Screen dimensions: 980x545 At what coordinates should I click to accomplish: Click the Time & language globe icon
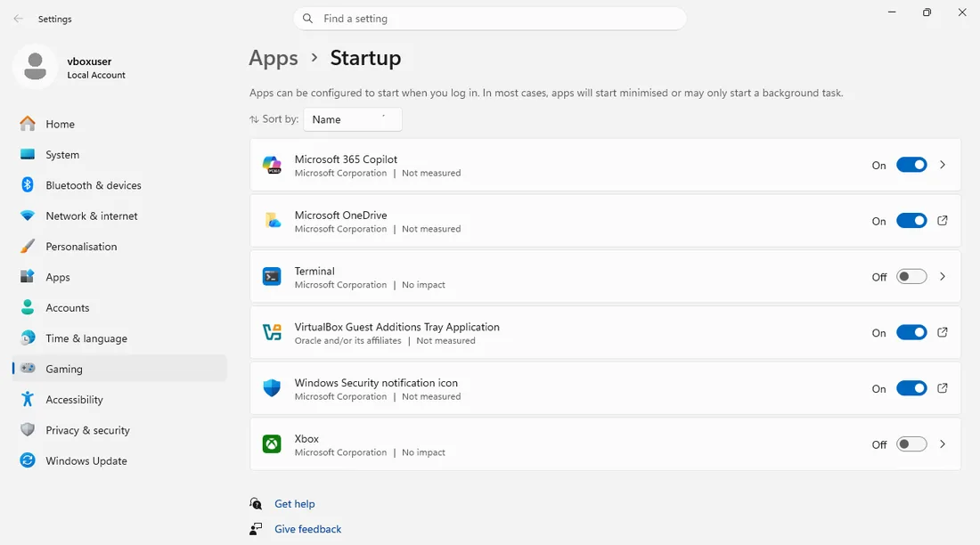pyautogui.click(x=28, y=338)
